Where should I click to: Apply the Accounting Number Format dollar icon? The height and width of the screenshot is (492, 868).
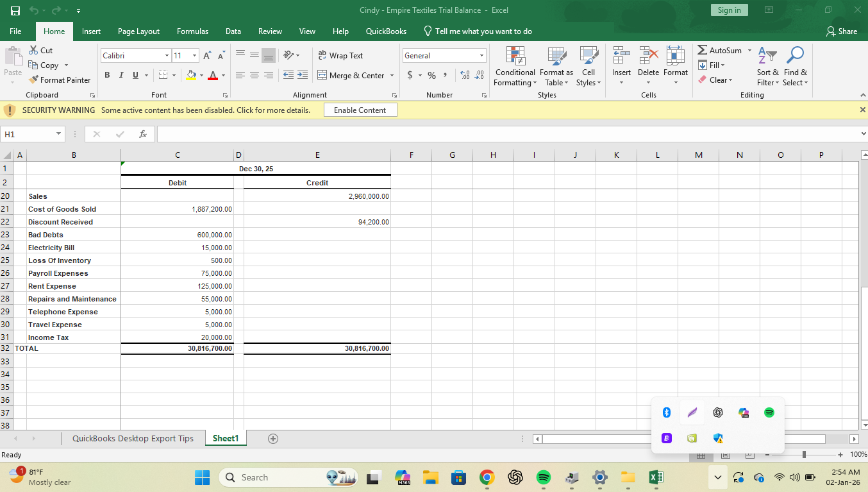[410, 75]
